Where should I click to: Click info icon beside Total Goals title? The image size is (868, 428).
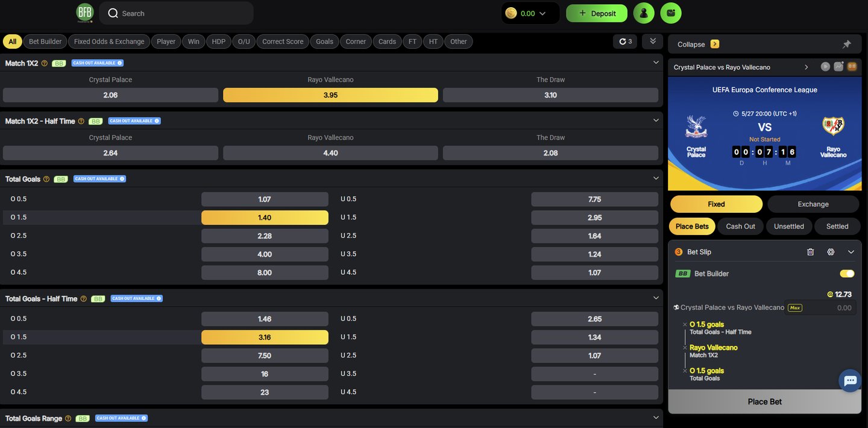pyautogui.click(x=46, y=179)
